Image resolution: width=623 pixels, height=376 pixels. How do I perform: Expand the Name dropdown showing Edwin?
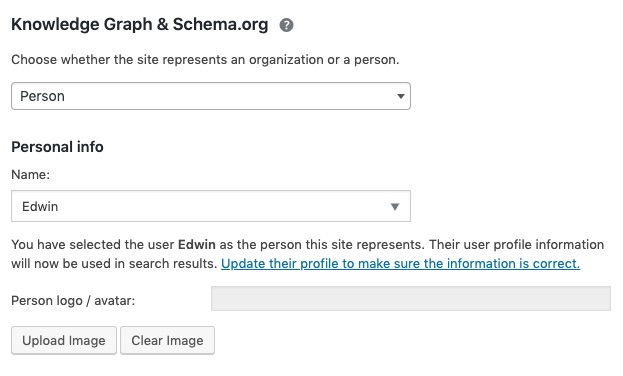click(211, 206)
